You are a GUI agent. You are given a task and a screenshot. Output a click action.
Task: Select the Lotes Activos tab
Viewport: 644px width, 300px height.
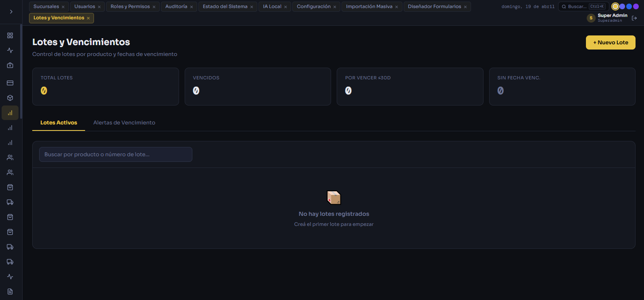[58, 123]
